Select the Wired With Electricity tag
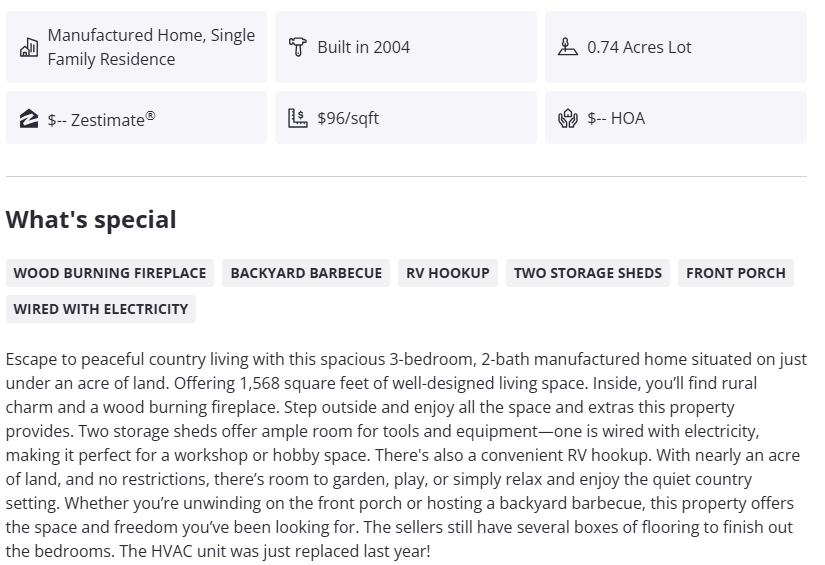825x565 pixels. pyautogui.click(x=101, y=309)
